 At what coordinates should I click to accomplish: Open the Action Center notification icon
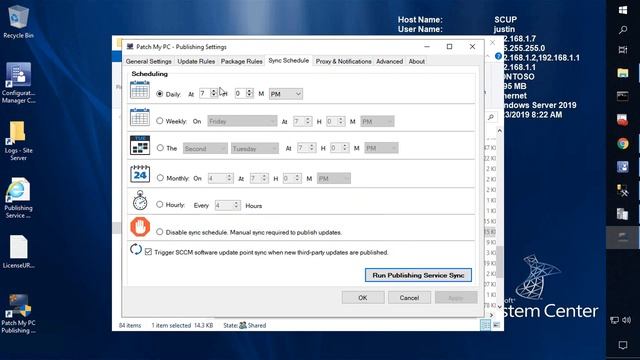(623, 345)
